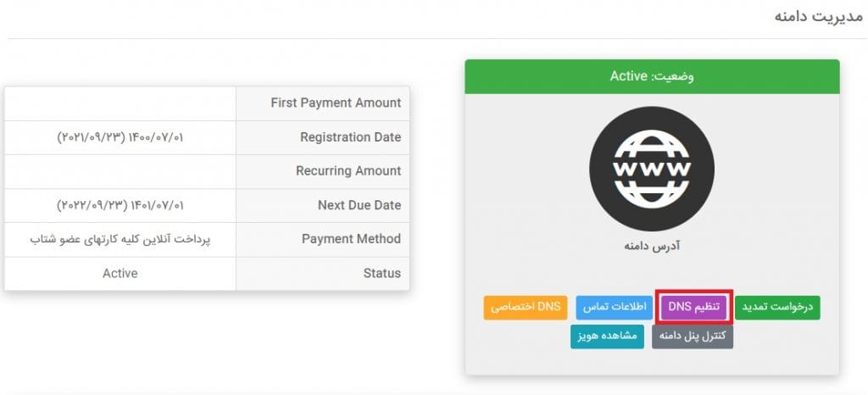Click the مدیریت دامنه page heading
The image size is (868, 395).
pyautogui.click(x=818, y=17)
